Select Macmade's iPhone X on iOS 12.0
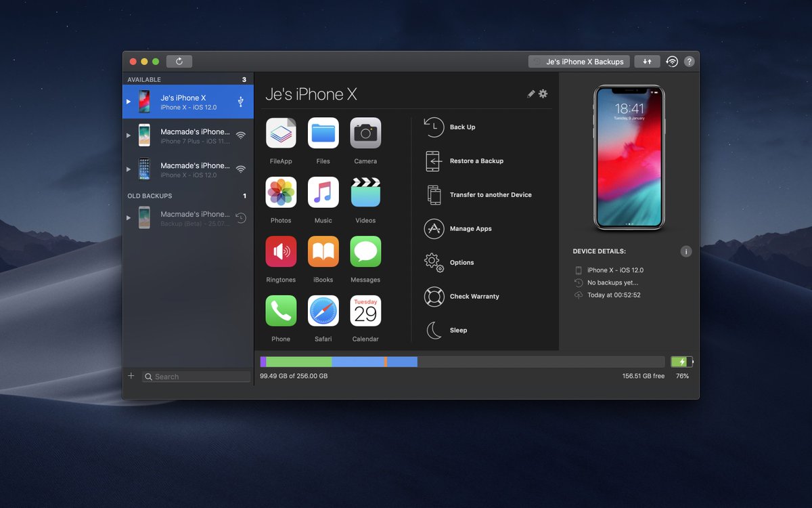Image resolution: width=812 pixels, height=508 pixels. tap(188, 169)
